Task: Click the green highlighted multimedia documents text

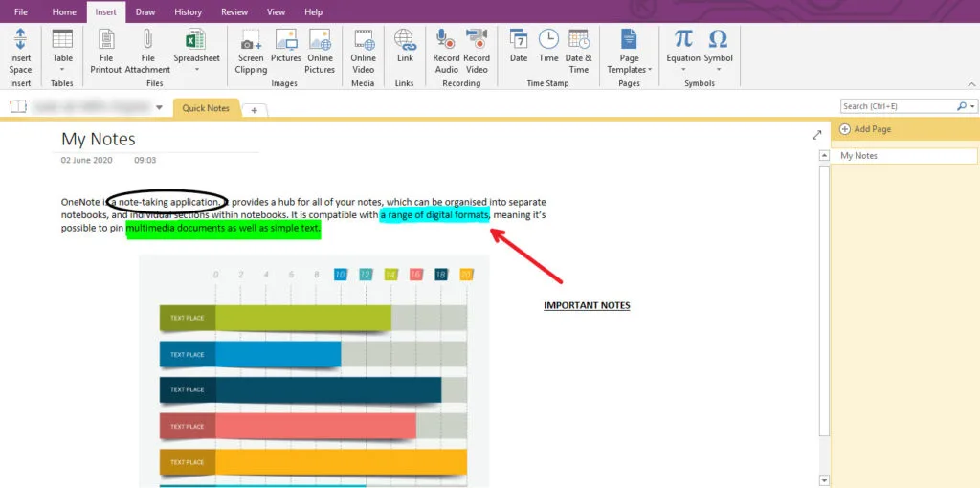Action: click(223, 229)
